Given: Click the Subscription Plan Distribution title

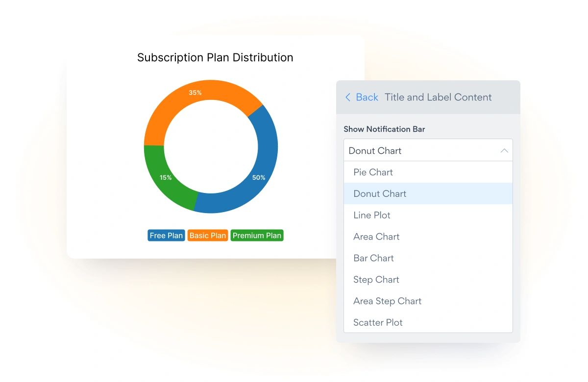Looking at the screenshot, I should click(215, 58).
